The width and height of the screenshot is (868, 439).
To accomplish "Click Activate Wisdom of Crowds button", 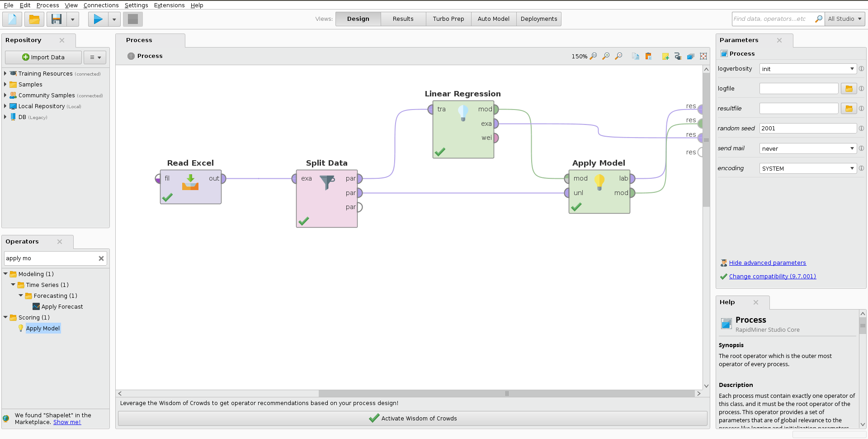I will tap(412, 418).
